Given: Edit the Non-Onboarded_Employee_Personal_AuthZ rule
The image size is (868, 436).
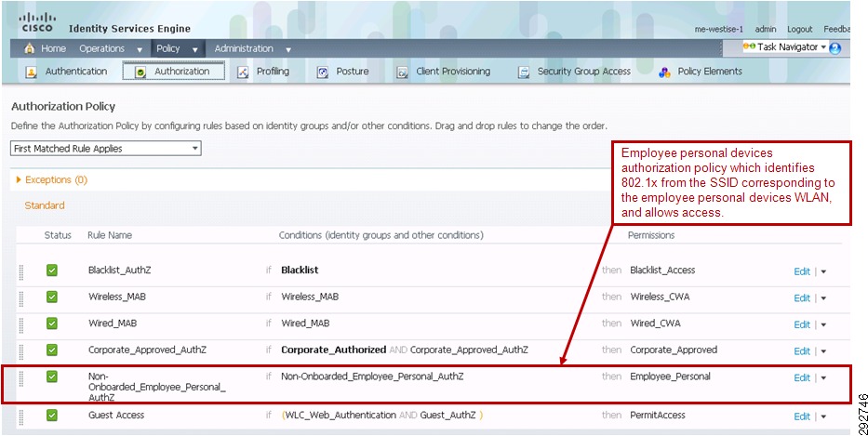Looking at the screenshot, I should click(802, 378).
